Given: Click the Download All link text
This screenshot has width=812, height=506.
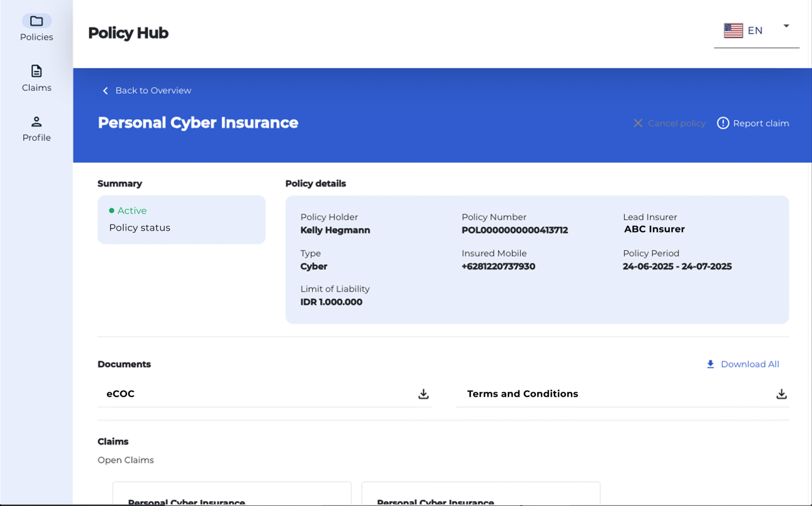Looking at the screenshot, I should (x=750, y=364).
